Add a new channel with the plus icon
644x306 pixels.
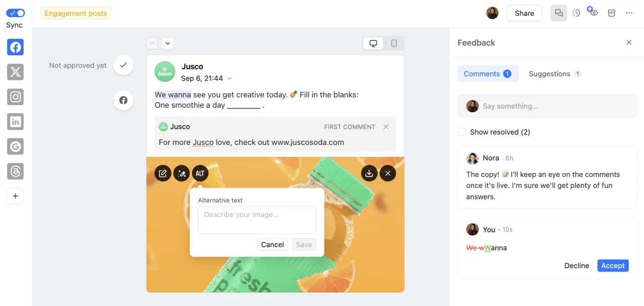tap(15, 196)
